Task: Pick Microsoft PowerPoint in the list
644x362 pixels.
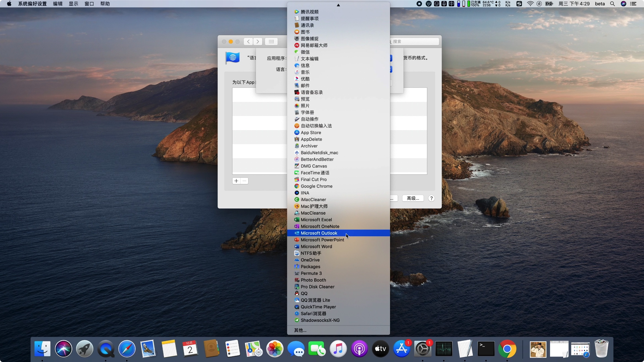Action: tap(338, 240)
